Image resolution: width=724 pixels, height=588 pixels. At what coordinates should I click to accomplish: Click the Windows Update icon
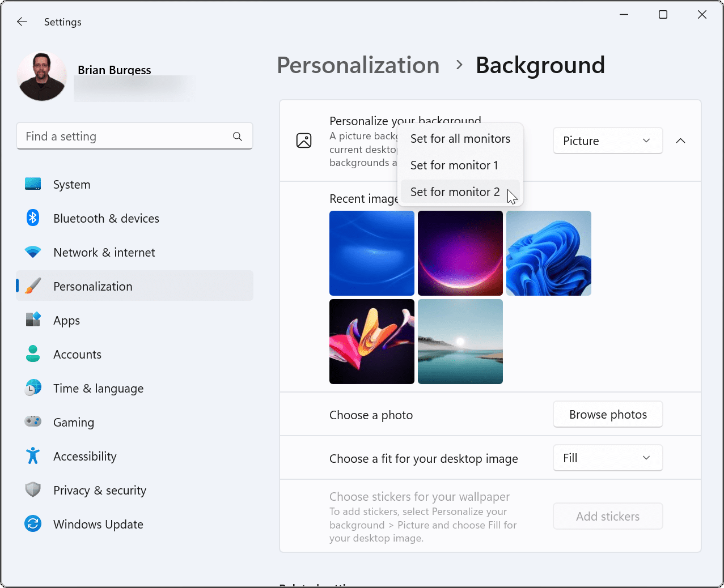coord(33,524)
